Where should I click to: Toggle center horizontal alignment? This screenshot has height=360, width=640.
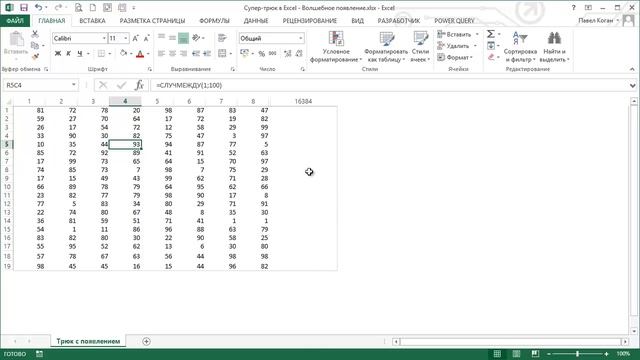172,53
